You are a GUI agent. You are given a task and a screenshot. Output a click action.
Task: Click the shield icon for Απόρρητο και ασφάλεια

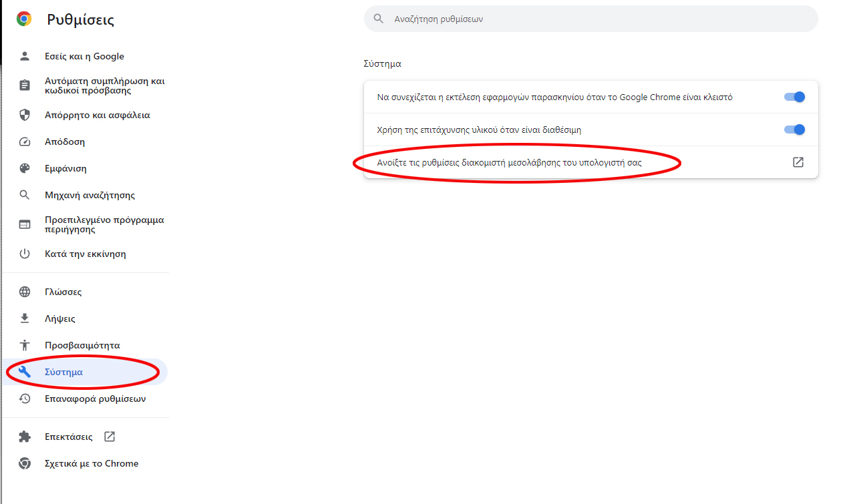point(25,115)
